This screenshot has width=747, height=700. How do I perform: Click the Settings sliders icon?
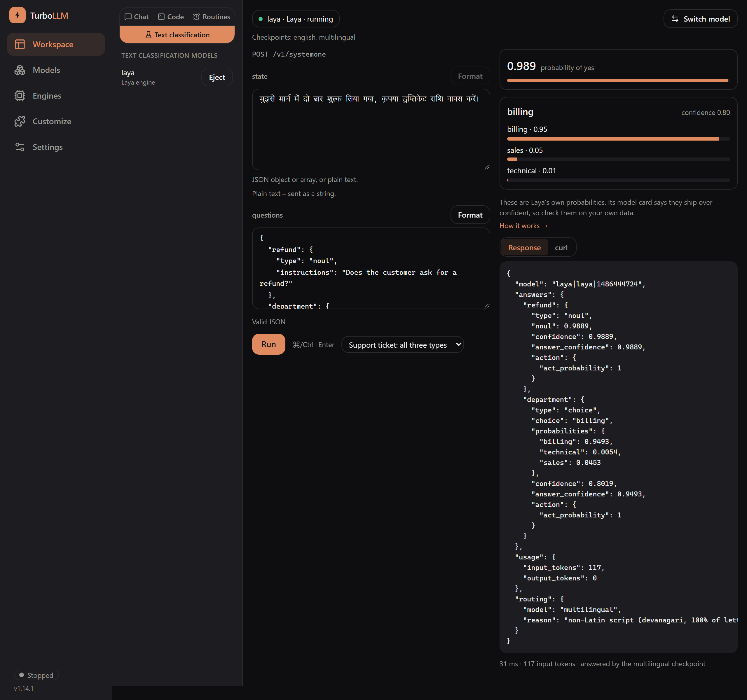(x=20, y=147)
